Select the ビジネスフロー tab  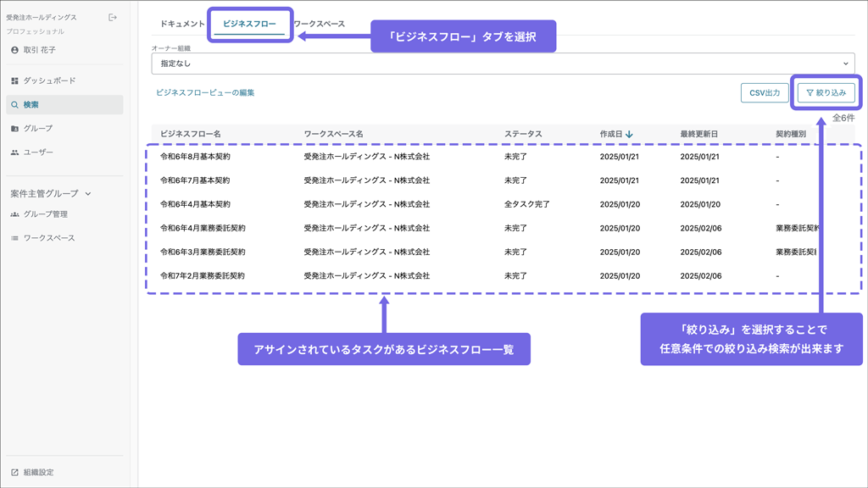pyautogui.click(x=249, y=24)
